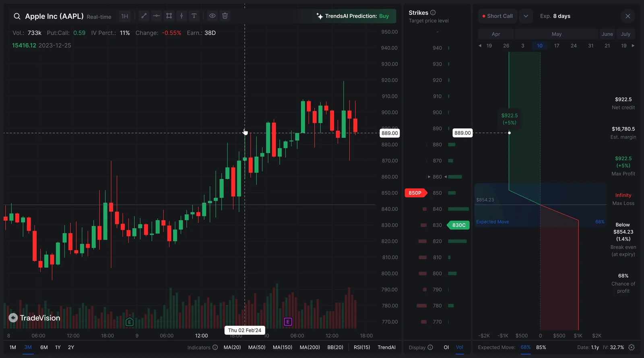644x358 pixels.
Task: Toggle drawings visibility with eye icon
Action: [212, 16]
